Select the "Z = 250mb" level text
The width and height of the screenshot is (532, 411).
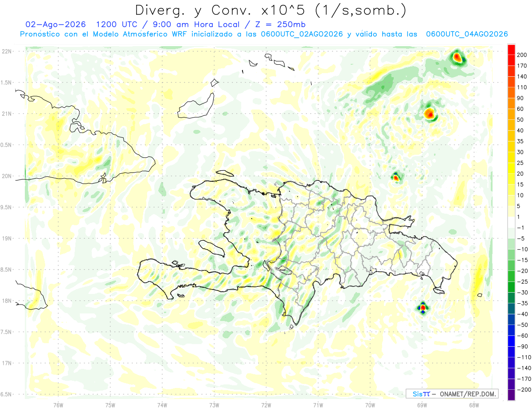tap(279, 24)
